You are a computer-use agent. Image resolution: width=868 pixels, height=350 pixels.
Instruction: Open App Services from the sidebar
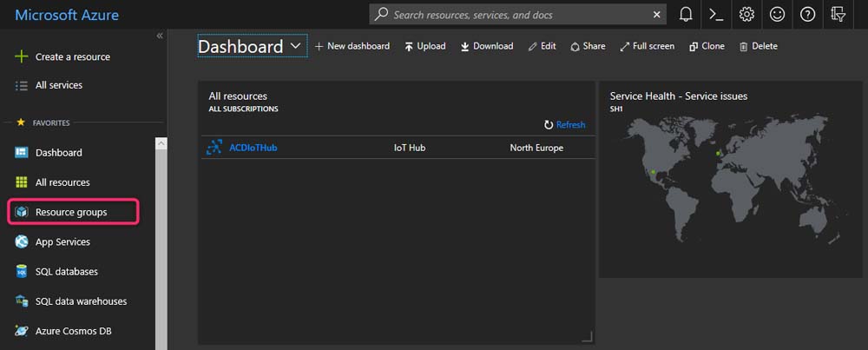pos(62,242)
